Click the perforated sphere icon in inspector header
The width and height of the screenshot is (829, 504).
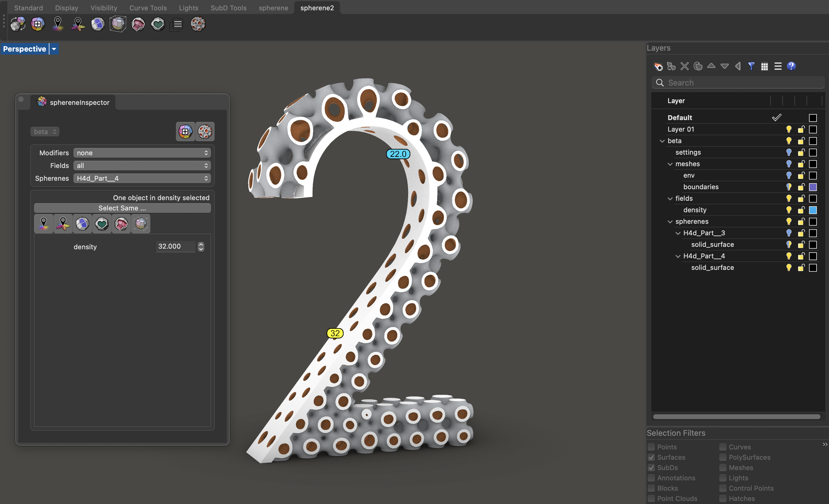tap(205, 132)
